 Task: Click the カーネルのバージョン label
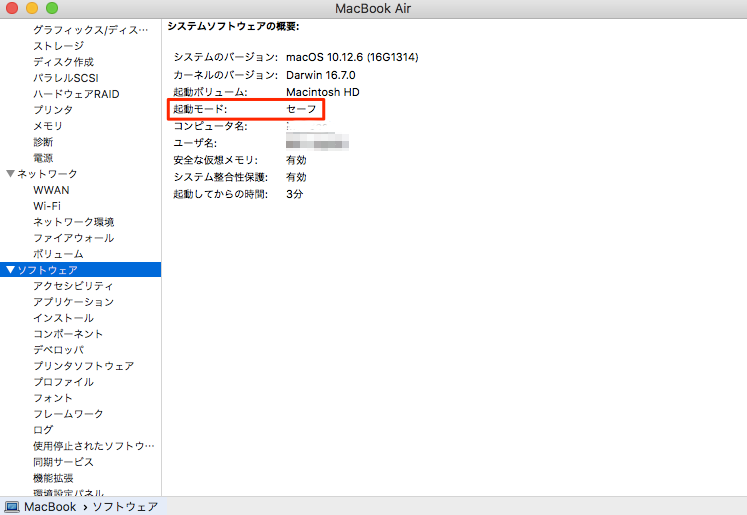pos(225,75)
